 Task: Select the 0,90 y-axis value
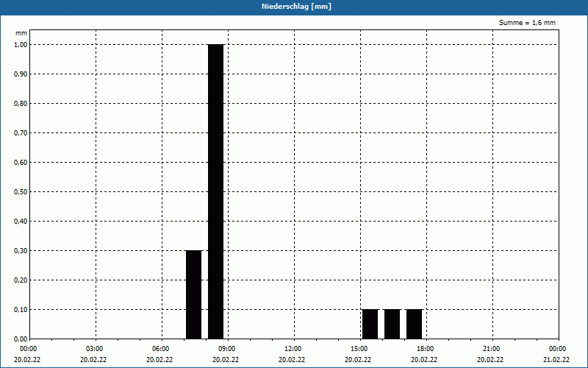pos(21,74)
